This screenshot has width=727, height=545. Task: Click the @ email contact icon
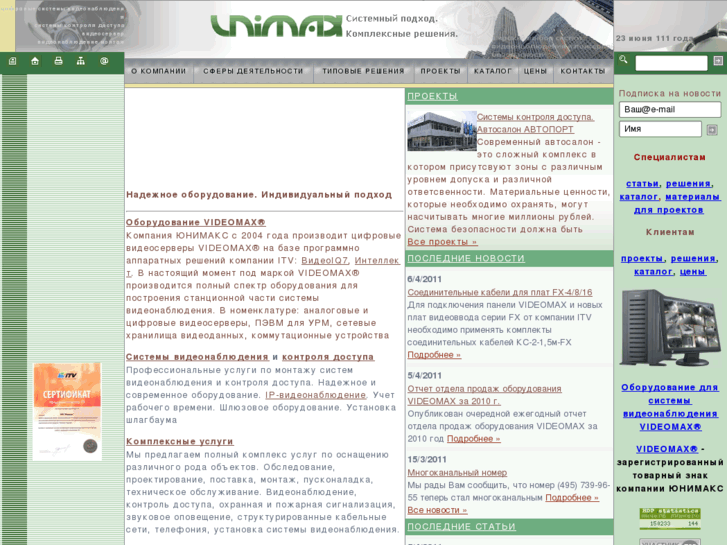tap(104, 61)
